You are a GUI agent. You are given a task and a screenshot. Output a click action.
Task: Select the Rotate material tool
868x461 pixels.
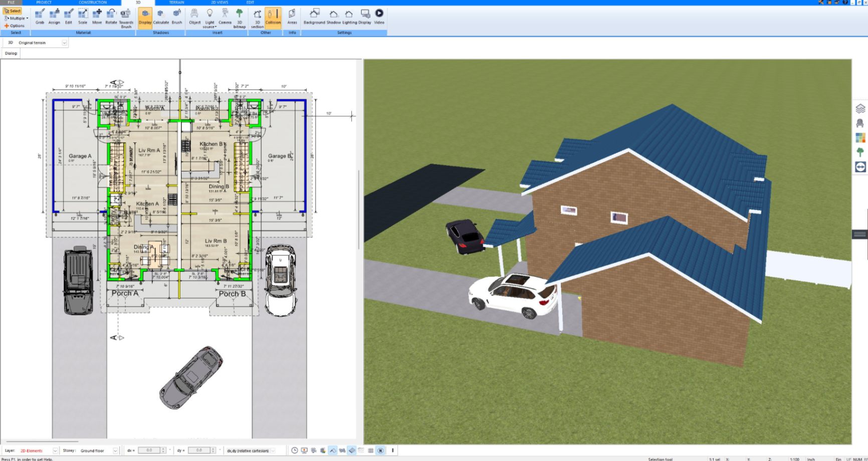(x=111, y=17)
